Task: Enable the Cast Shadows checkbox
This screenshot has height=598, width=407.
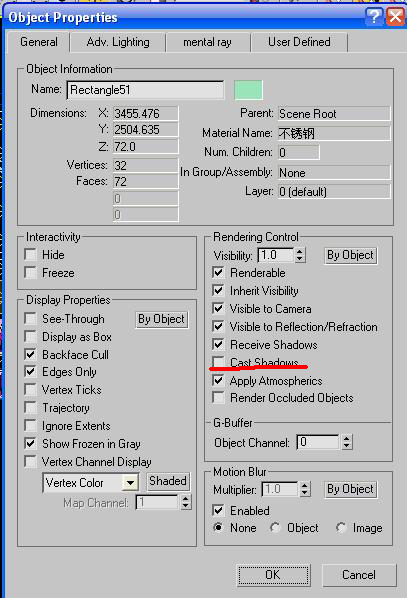Action: tap(218, 362)
